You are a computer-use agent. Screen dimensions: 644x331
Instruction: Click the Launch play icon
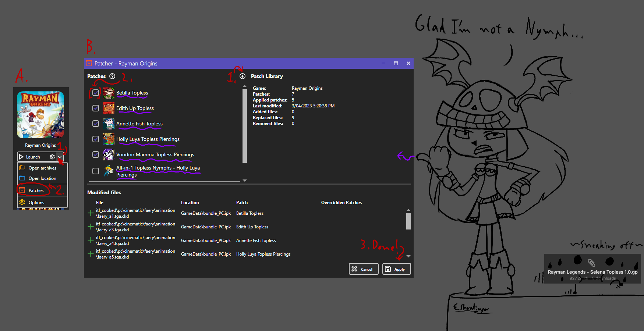[x=21, y=157]
